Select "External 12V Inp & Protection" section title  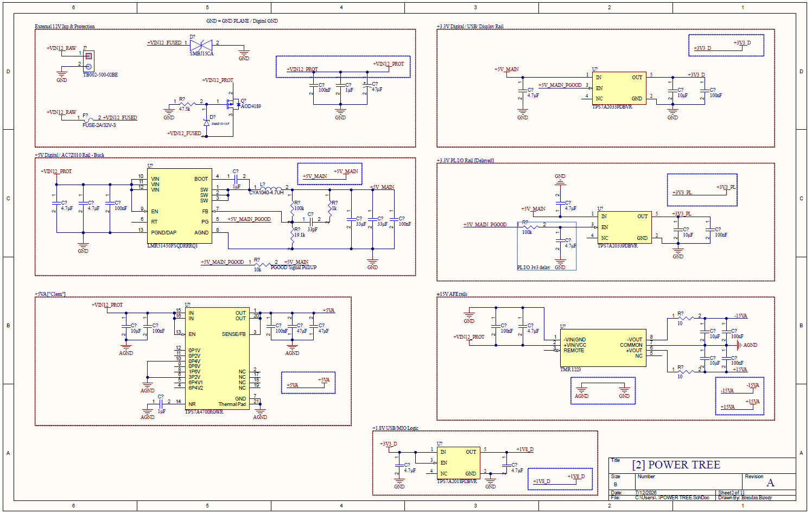65,27
